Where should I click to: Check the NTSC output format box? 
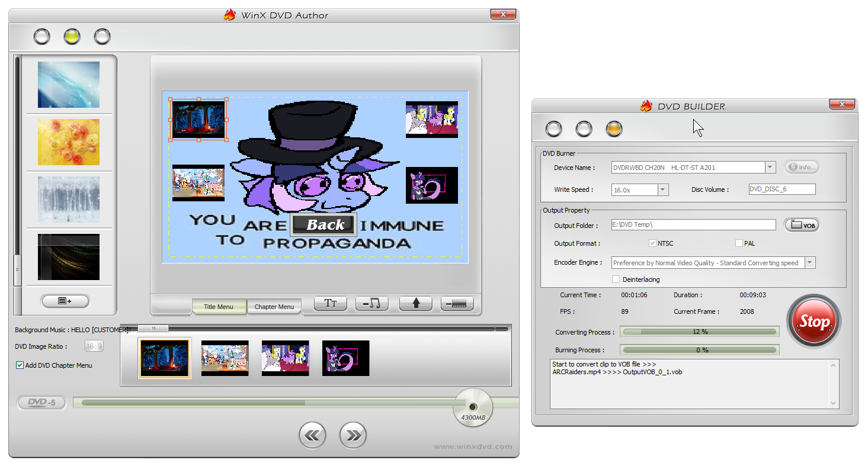[652, 243]
